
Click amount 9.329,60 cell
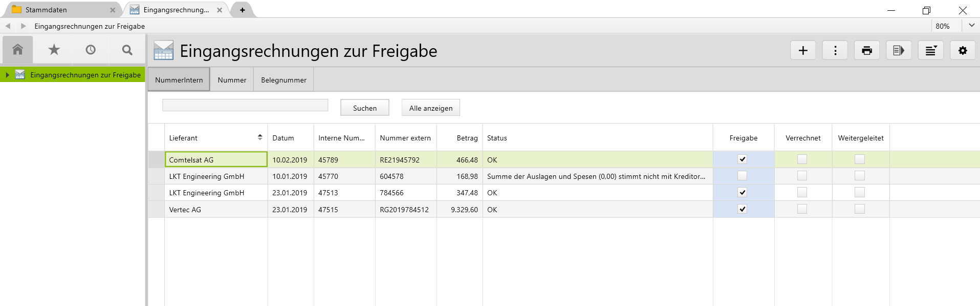460,209
